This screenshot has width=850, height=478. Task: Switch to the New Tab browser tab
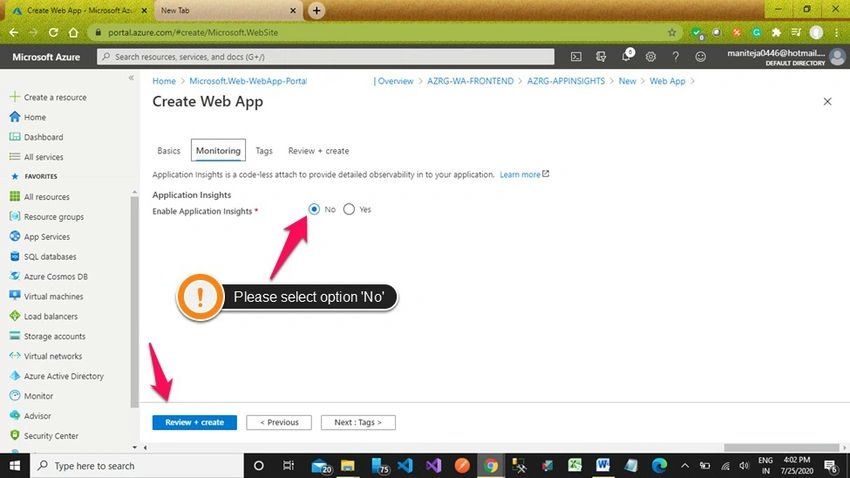pos(227,10)
